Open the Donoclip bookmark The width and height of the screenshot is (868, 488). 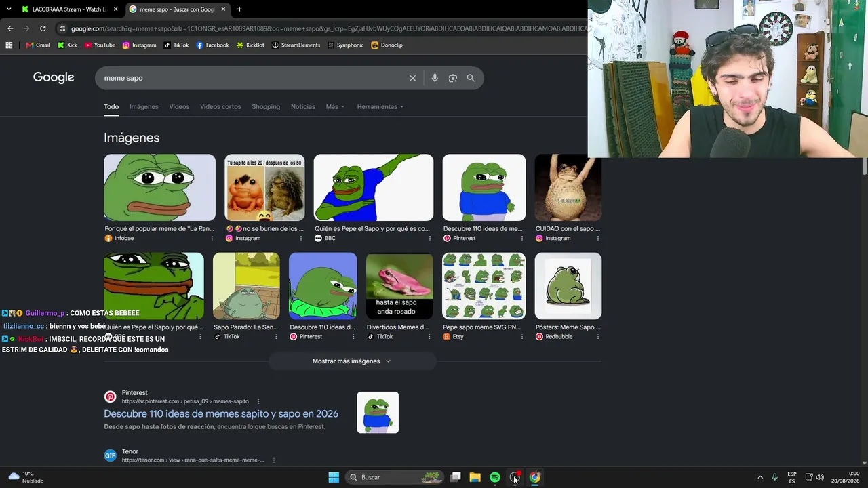[387, 45]
